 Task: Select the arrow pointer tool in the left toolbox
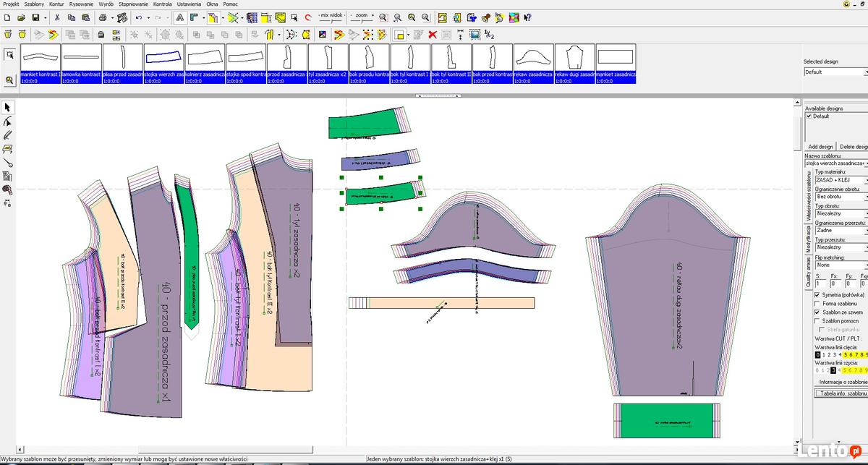coord(8,107)
